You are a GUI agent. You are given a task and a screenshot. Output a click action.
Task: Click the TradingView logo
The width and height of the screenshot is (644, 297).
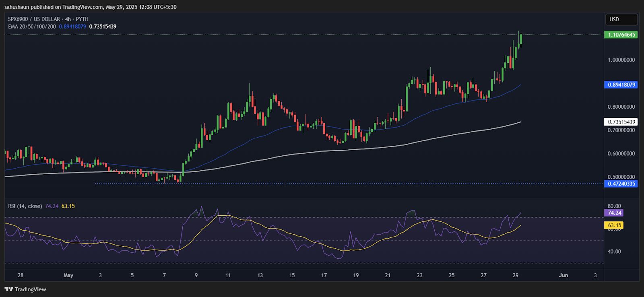coord(25,289)
